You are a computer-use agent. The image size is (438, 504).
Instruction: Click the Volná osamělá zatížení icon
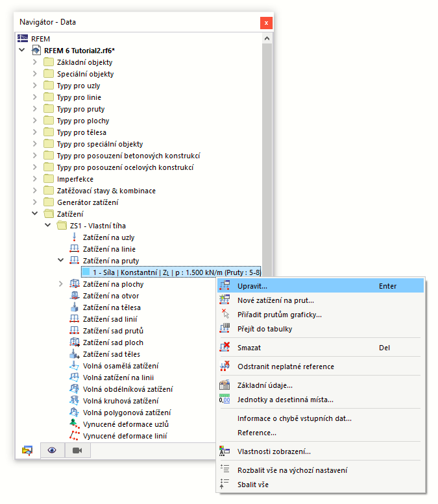74,365
